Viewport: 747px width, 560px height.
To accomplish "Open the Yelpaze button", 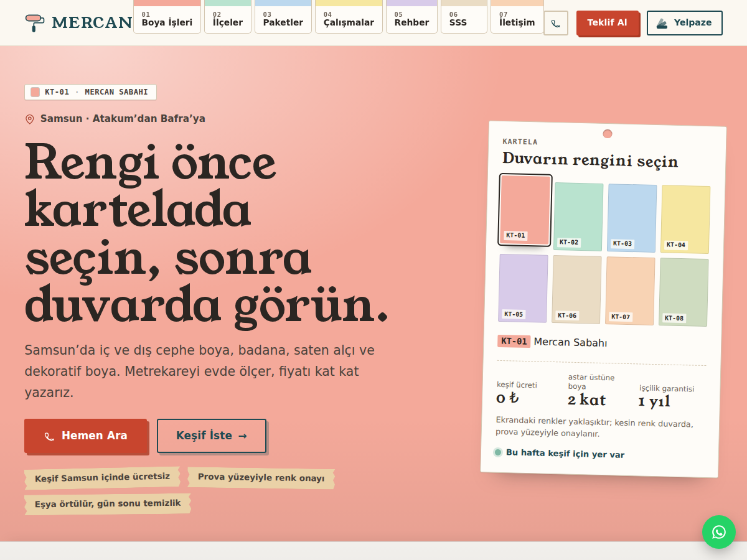I will (685, 23).
